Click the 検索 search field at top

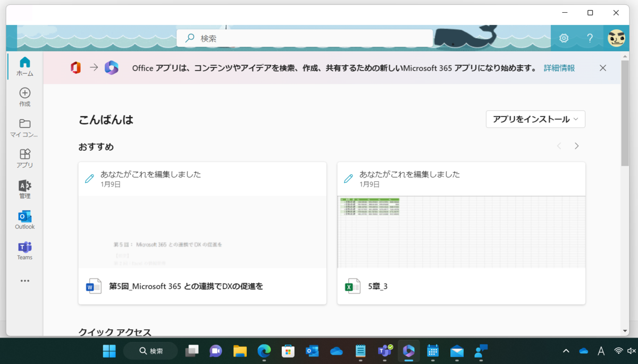pos(305,38)
